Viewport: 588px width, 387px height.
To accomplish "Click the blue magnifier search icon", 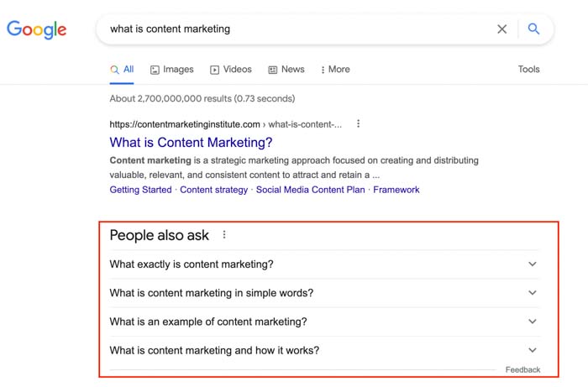I will point(533,29).
